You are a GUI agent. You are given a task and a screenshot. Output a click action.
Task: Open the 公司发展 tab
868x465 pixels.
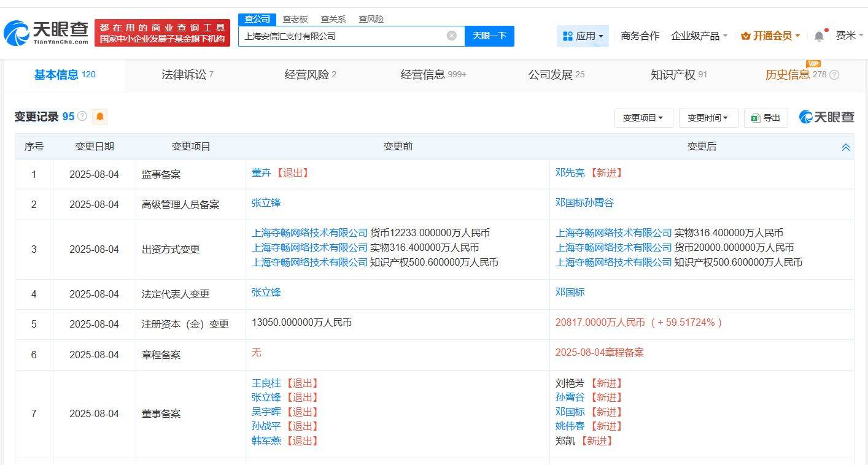coord(556,75)
